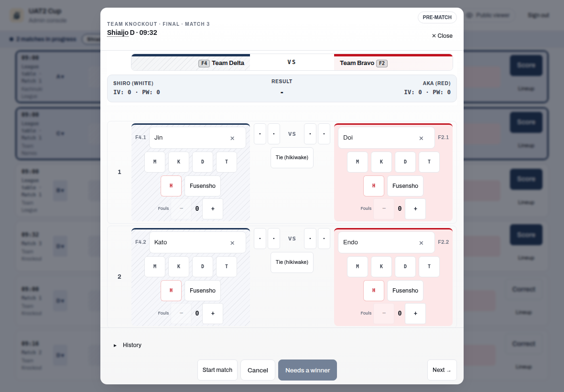The height and width of the screenshot is (392, 564).
Task: Declare Tie (hikiwake) for bout 1
Action: pyautogui.click(x=292, y=158)
